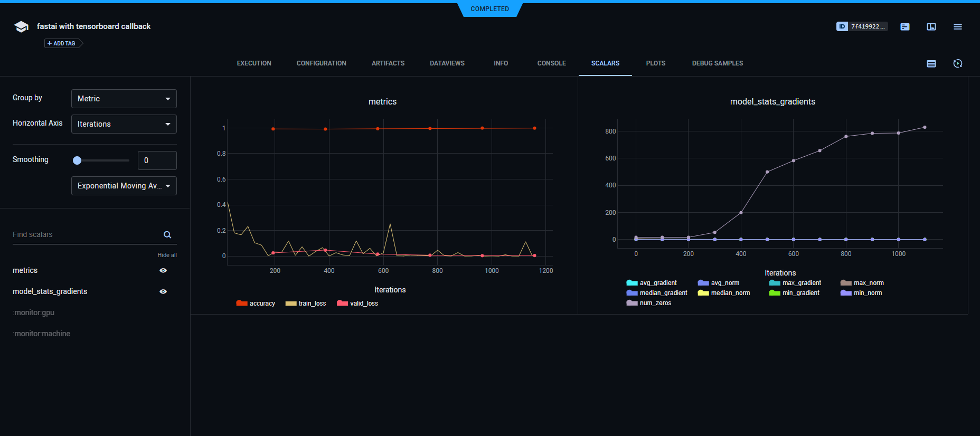Open the Group by Metric dropdown
The height and width of the screenshot is (436, 980).
tap(124, 99)
